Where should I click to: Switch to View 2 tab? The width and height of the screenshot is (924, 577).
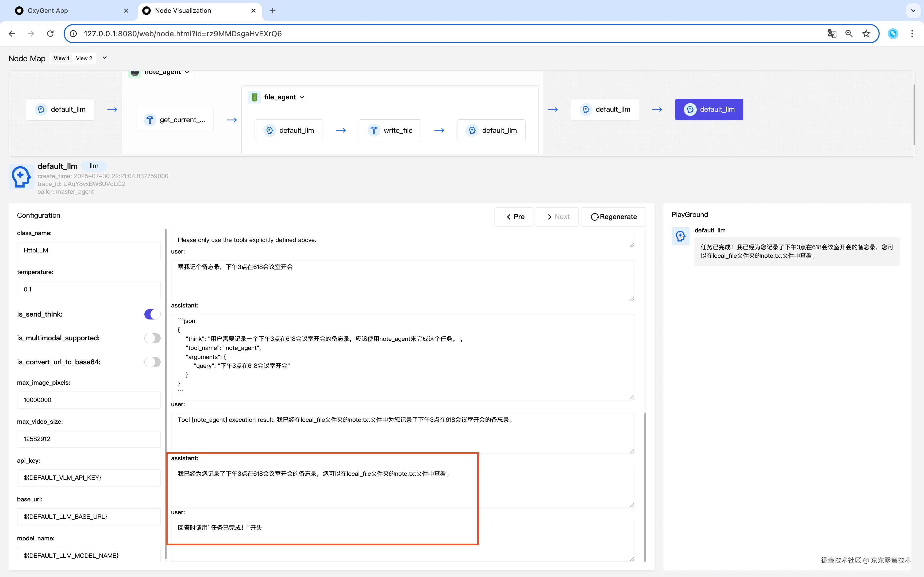click(84, 59)
